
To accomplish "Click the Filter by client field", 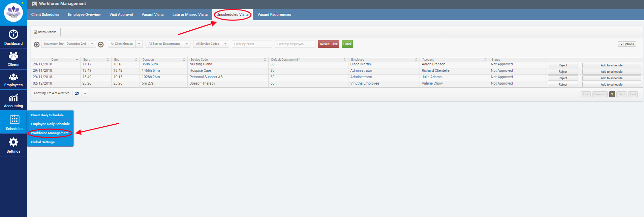I will click(x=252, y=44).
